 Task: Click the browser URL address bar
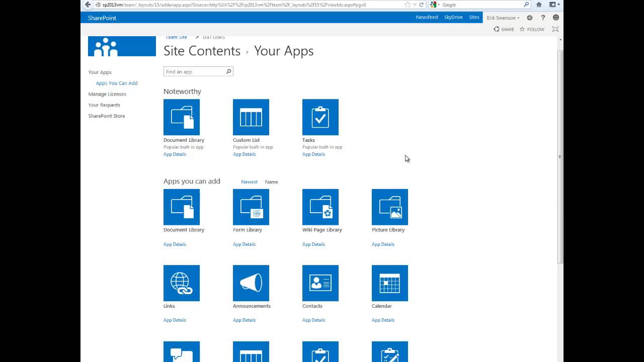(x=249, y=5)
